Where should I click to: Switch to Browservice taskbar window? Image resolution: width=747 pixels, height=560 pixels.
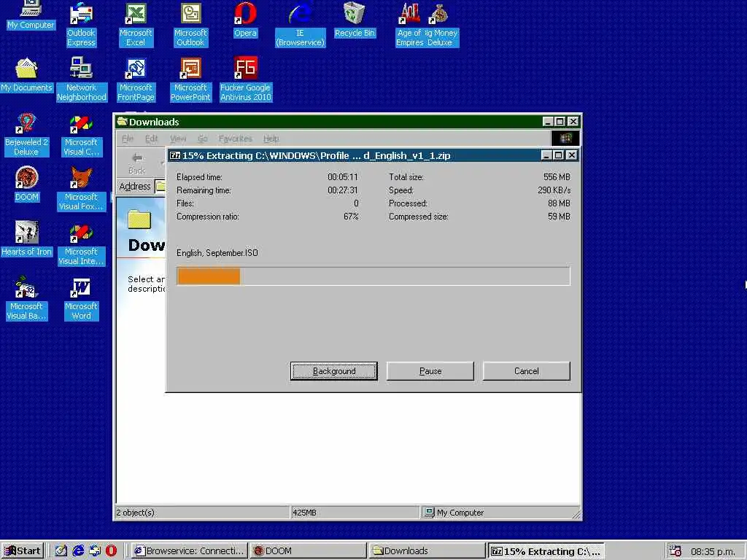point(189,551)
